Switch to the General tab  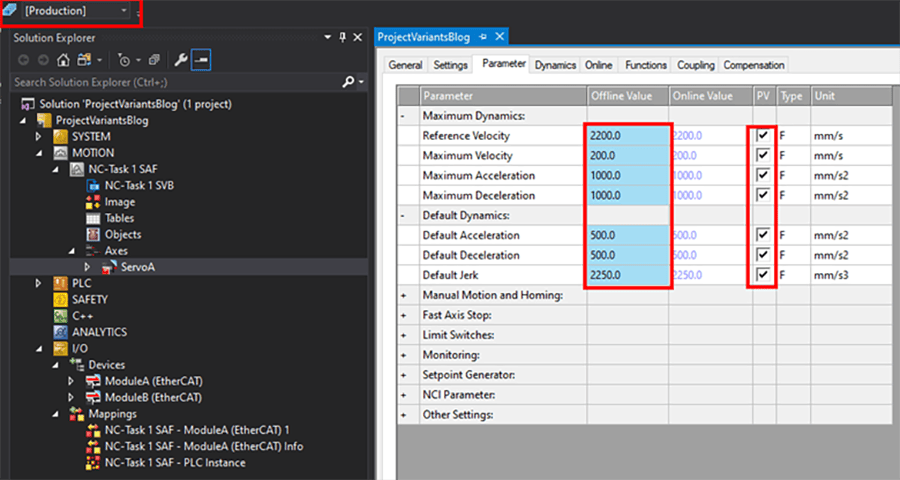click(405, 65)
